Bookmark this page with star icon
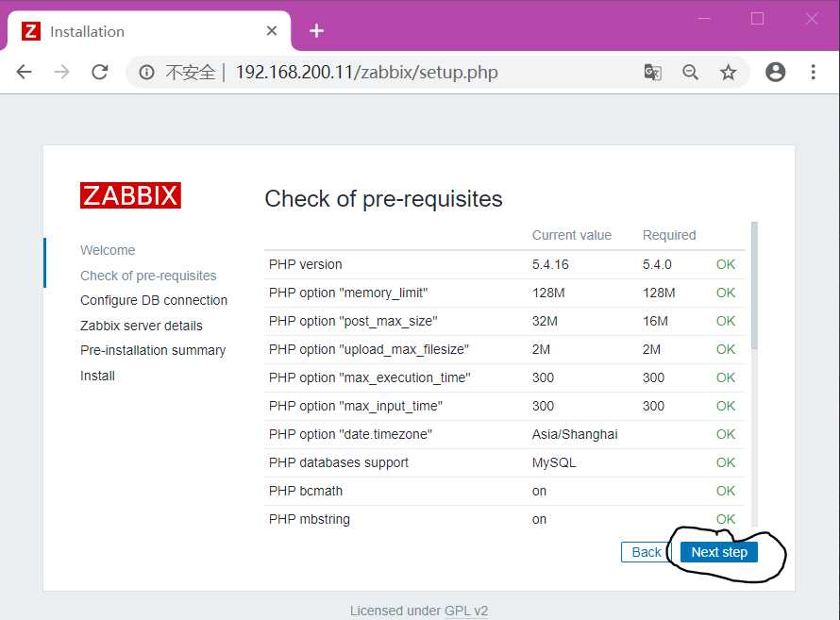This screenshot has height=620, width=840. point(728,72)
